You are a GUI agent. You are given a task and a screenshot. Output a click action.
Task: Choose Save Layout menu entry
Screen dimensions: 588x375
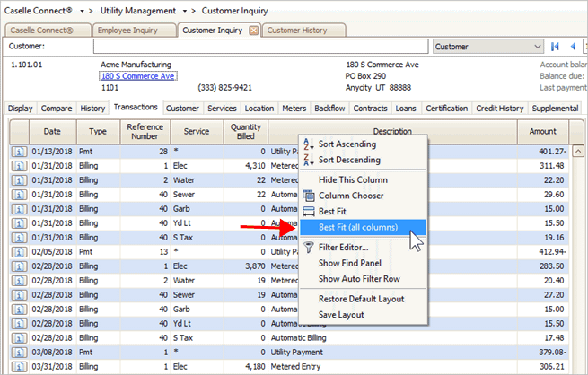click(363, 315)
